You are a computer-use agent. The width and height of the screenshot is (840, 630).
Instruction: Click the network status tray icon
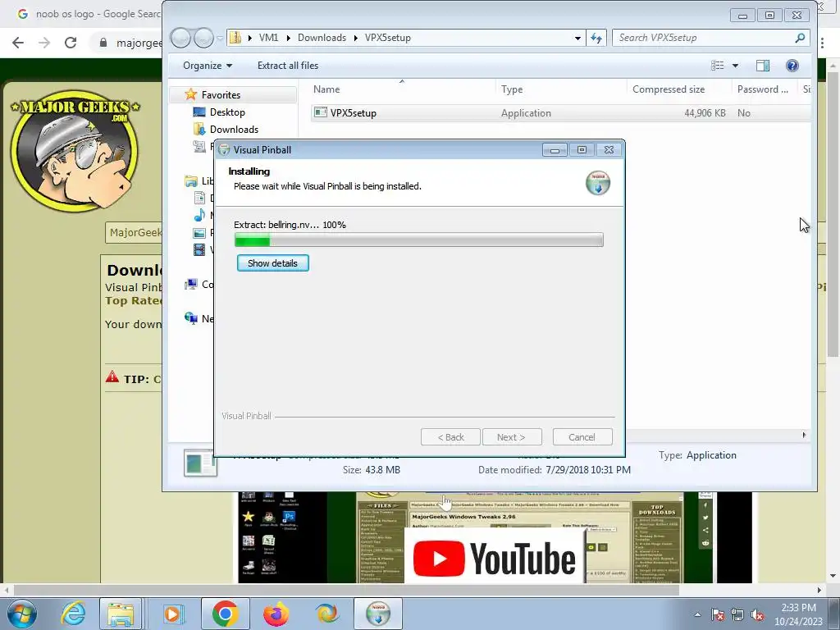[x=737, y=614]
